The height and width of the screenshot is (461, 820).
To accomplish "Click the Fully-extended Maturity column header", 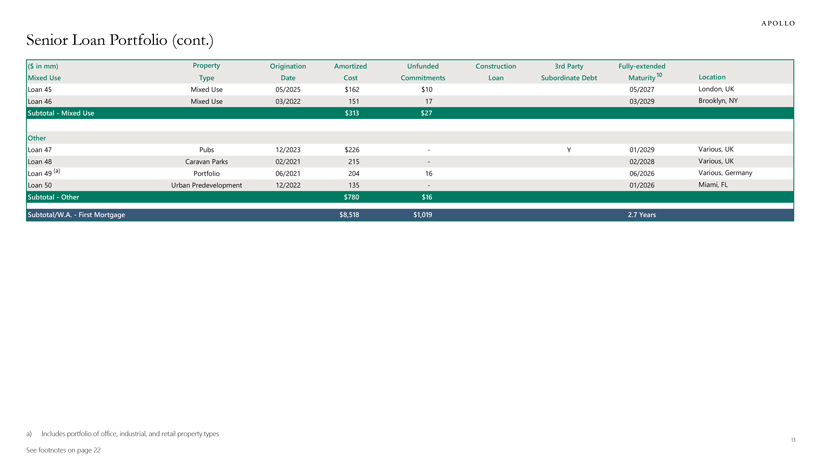I will [x=641, y=71].
